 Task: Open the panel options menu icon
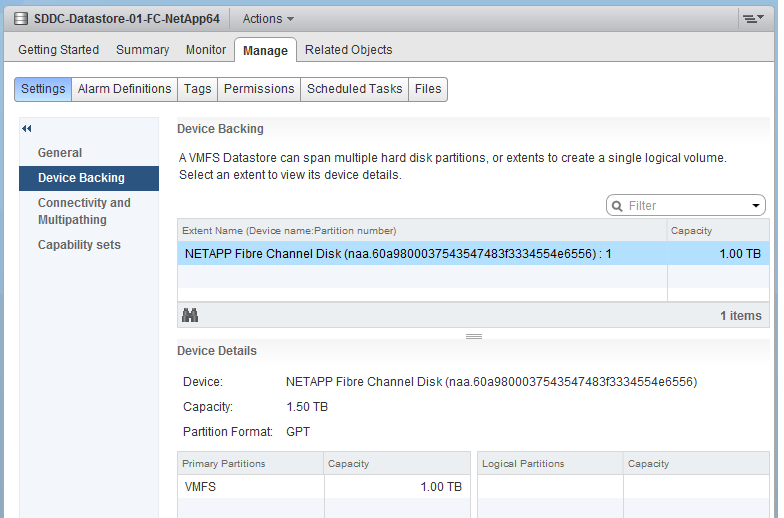tap(752, 18)
